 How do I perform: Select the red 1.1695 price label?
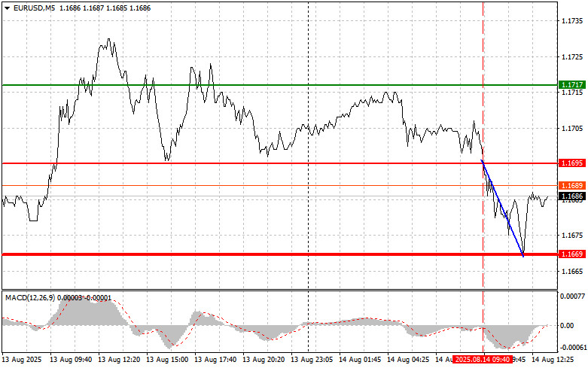click(x=572, y=163)
